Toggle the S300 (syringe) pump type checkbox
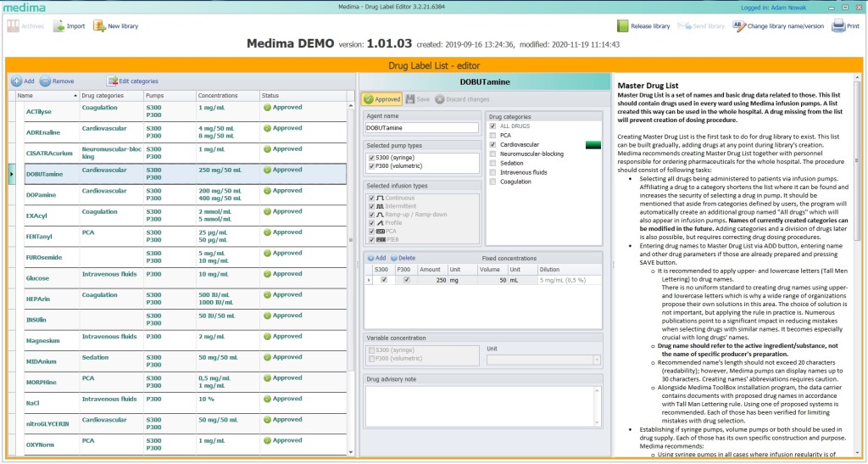868x464 pixels. [x=371, y=158]
